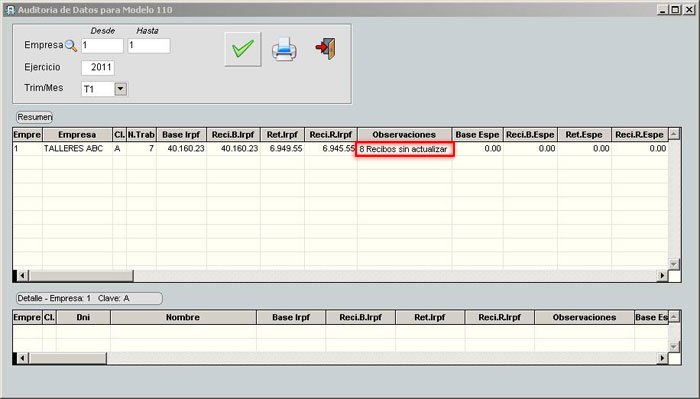The width and height of the screenshot is (700, 399).
Task: Click summary table scroll up arrow
Action: pos(674,133)
